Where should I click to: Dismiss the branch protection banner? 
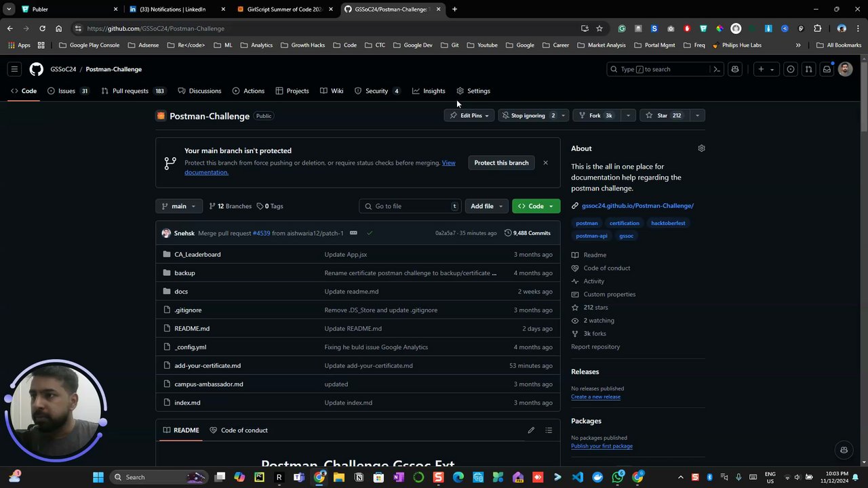pos(545,163)
